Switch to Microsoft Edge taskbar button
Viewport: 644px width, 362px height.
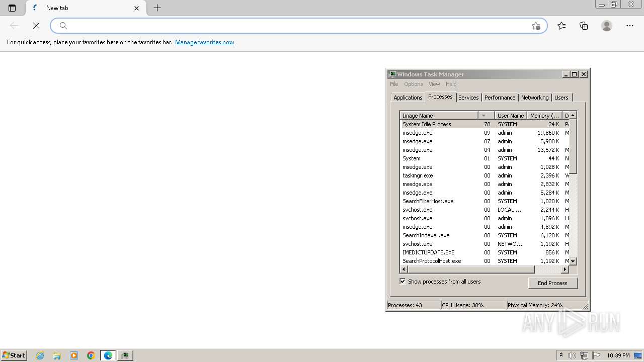coord(108,355)
